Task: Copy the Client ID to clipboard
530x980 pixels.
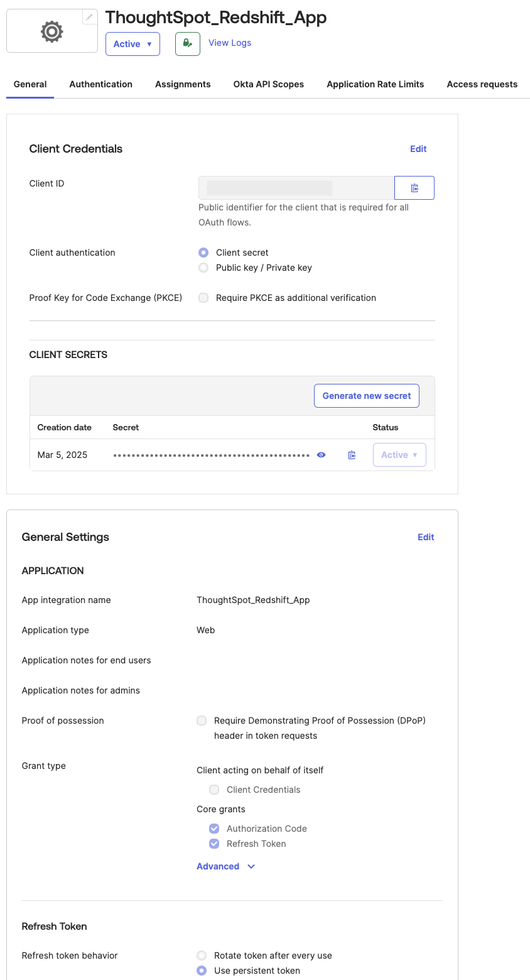Action: coord(414,188)
